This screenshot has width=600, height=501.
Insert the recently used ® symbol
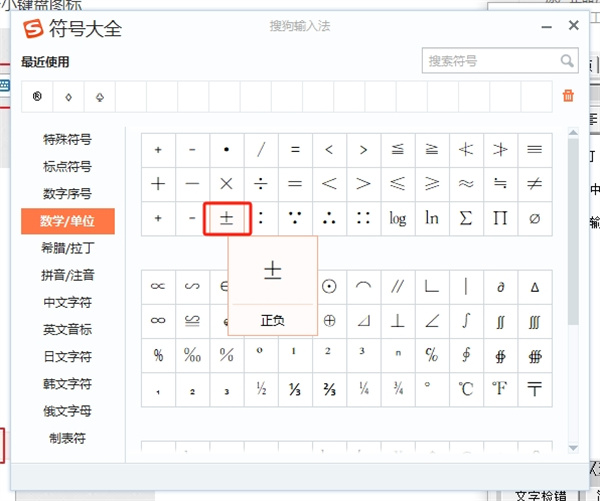coord(37,97)
